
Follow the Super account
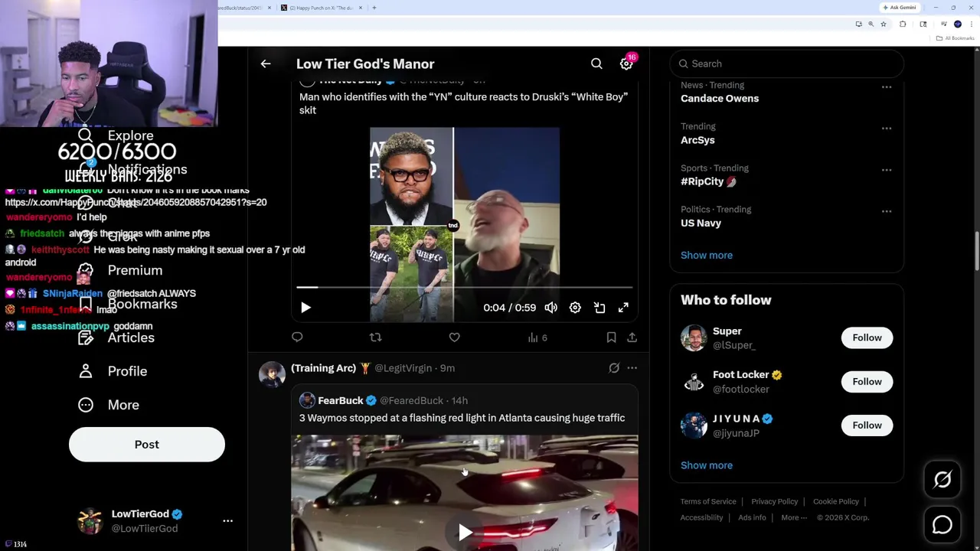pyautogui.click(x=867, y=337)
